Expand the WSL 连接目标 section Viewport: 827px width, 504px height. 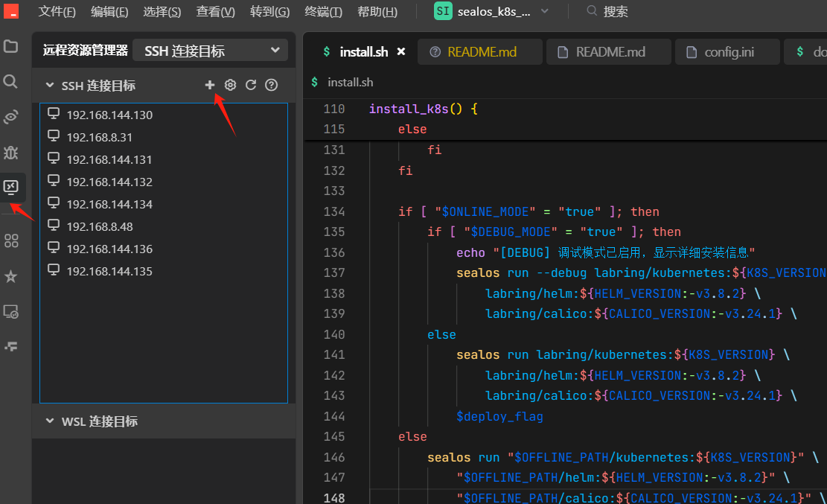click(49, 421)
